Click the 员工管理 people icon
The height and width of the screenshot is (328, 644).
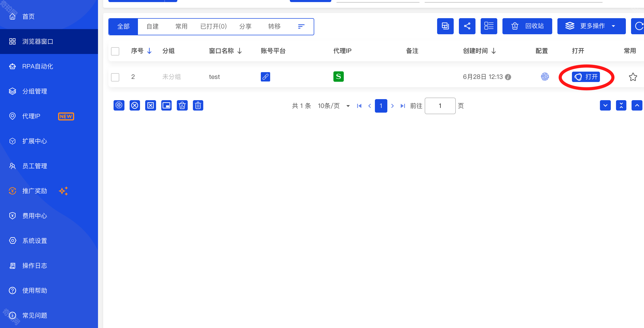[x=12, y=166]
